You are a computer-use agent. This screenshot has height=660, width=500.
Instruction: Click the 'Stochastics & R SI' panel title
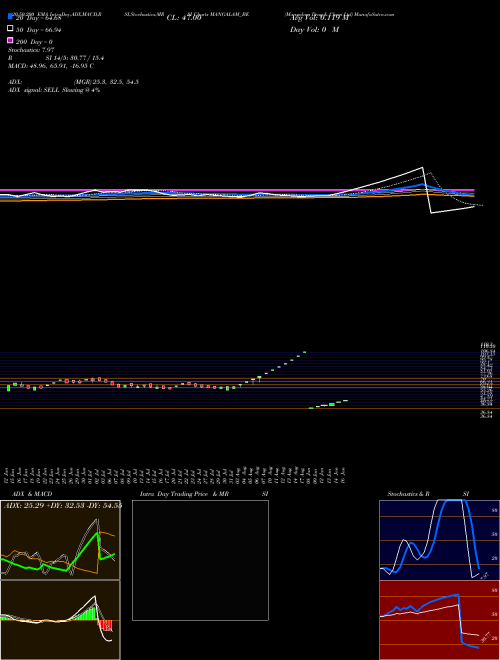click(428, 494)
